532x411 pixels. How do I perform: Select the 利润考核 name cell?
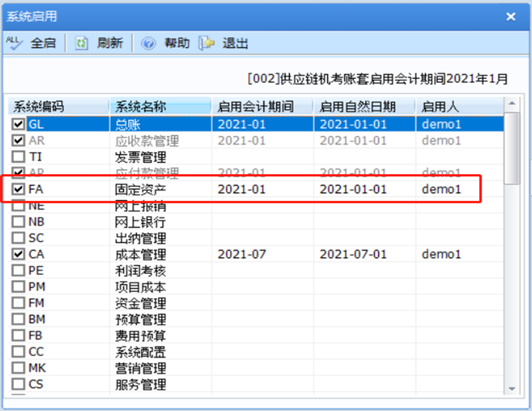click(141, 270)
